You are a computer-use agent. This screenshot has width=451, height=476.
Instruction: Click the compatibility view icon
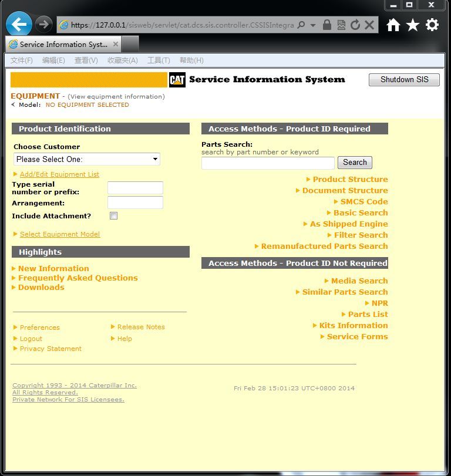(x=341, y=25)
